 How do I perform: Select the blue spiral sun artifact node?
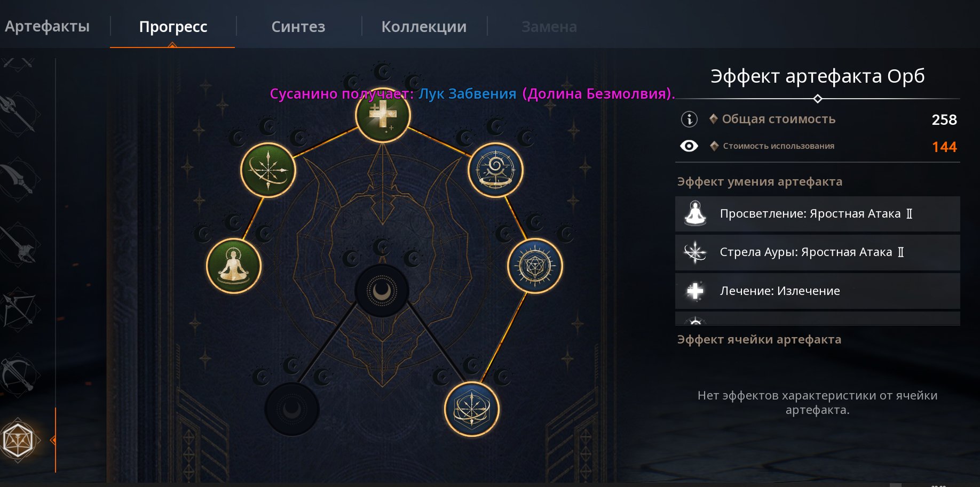coord(495,170)
